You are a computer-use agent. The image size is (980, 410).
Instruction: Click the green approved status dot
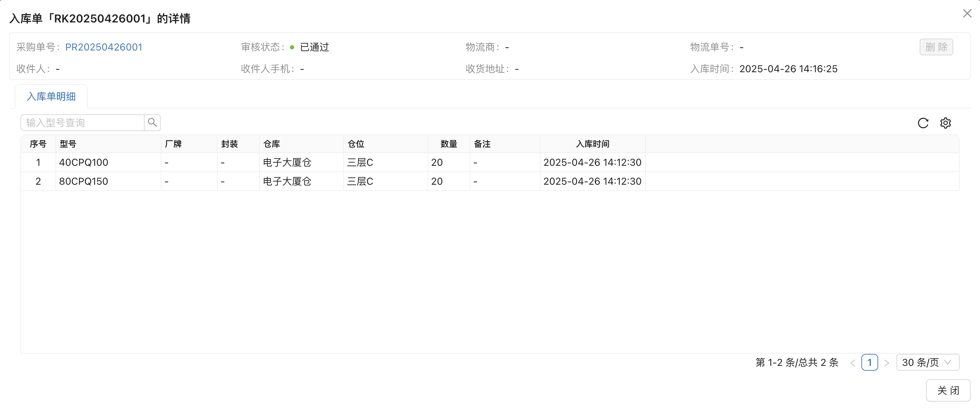pyautogui.click(x=292, y=47)
